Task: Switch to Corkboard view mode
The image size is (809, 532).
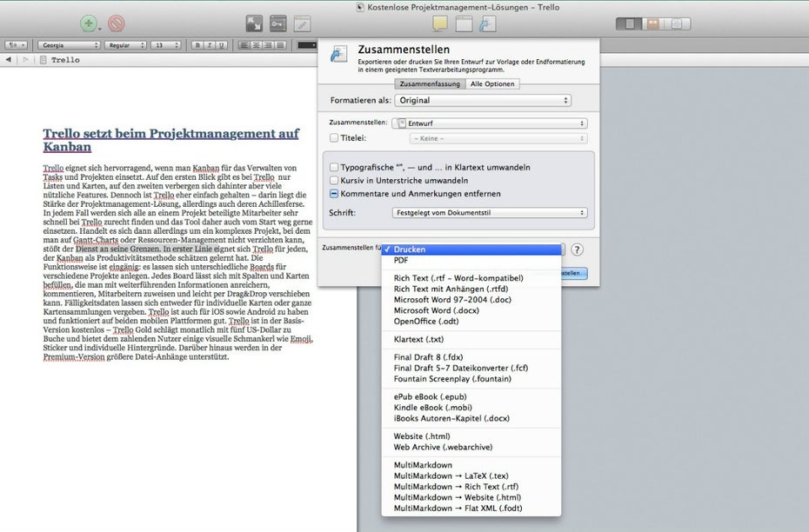Action: [653, 23]
